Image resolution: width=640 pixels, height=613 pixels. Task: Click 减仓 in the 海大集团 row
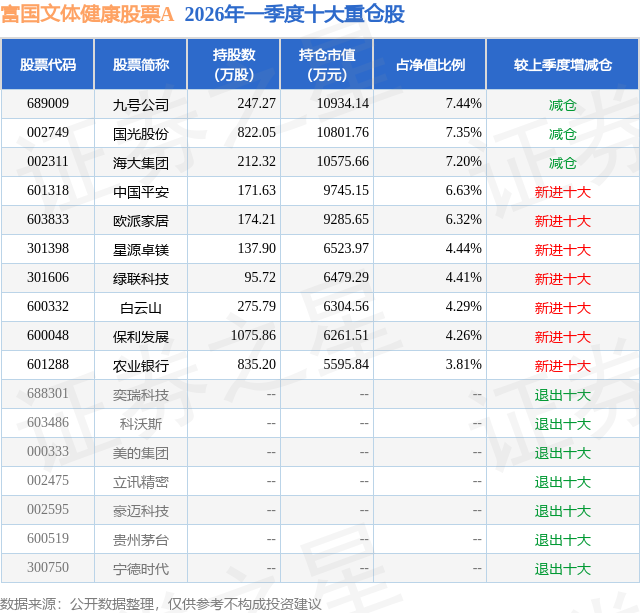[563, 163]
